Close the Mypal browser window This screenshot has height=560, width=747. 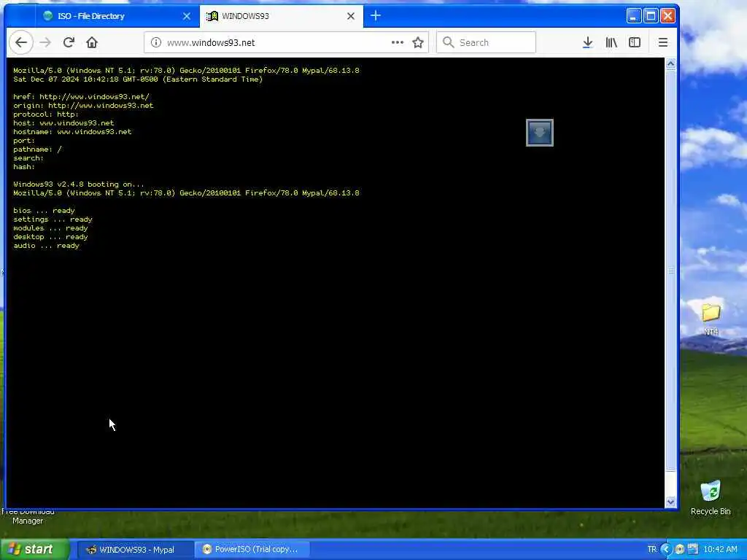tap(668, 16)
